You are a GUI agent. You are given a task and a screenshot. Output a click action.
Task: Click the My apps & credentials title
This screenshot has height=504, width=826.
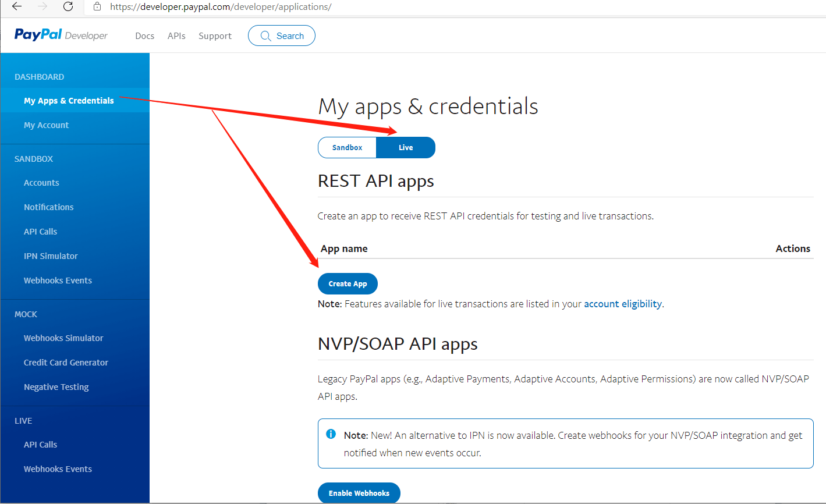coord(428,107)
